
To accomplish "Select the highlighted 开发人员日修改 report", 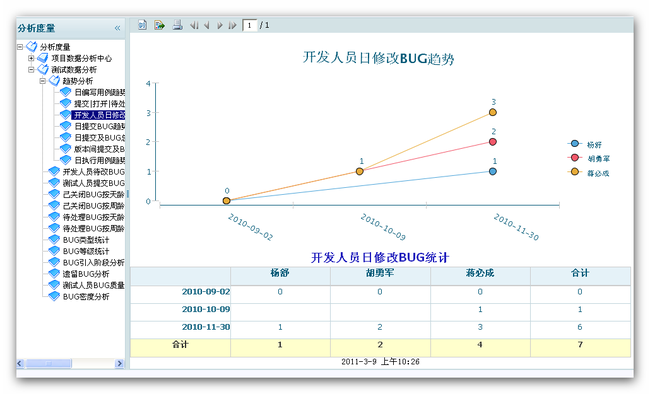I will click(99, 115).
